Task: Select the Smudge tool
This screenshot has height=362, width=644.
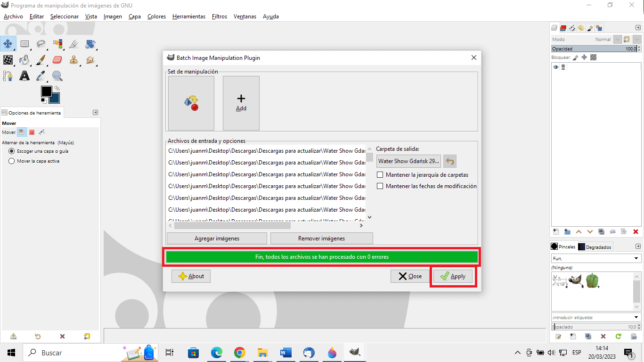Action: [90, 60]
